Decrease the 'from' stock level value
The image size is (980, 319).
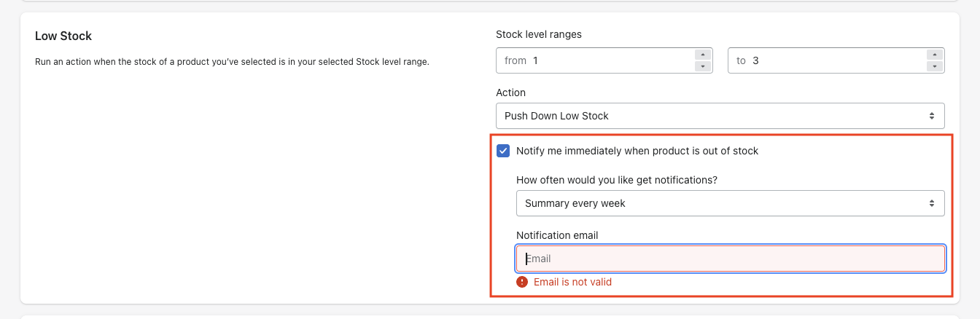pyautogui.click(x=702, y=66)
